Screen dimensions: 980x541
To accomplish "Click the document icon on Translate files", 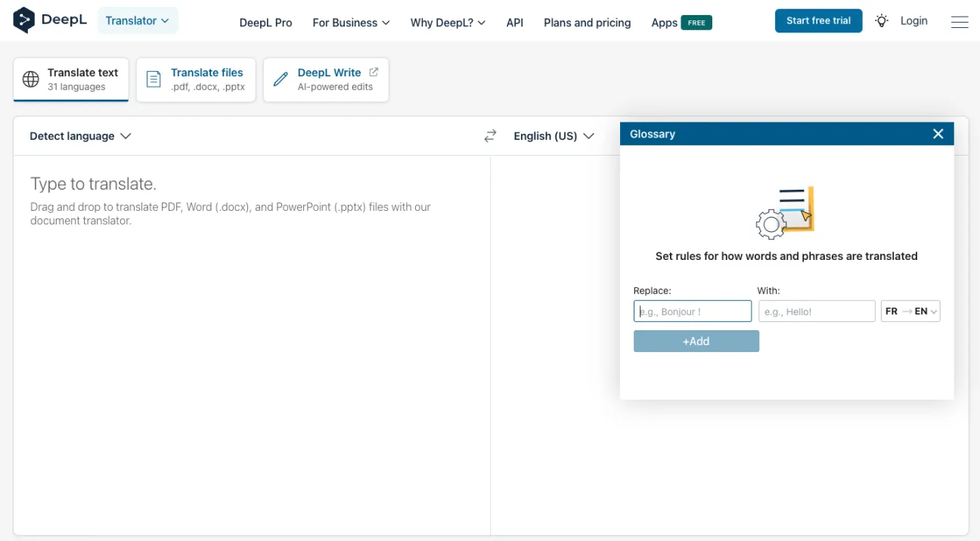I will click(x=154, y=79).
